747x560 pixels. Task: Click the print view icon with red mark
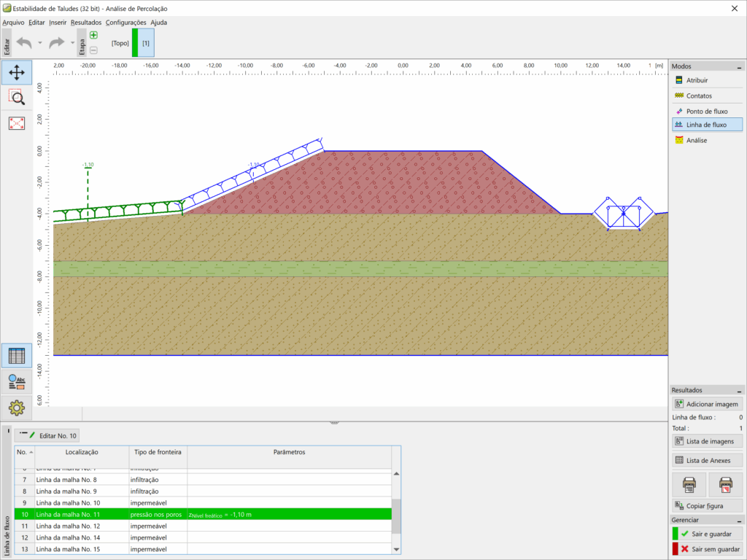click(726, 485)
